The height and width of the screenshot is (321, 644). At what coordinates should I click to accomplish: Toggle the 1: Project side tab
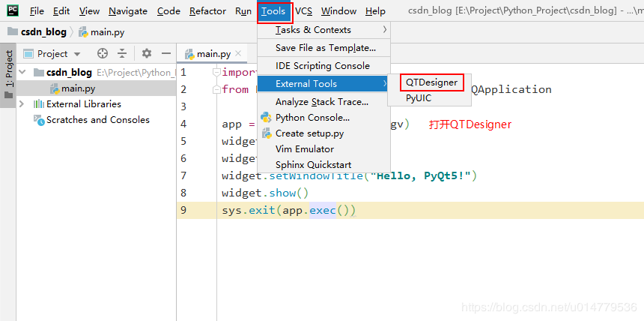(9, 75)
